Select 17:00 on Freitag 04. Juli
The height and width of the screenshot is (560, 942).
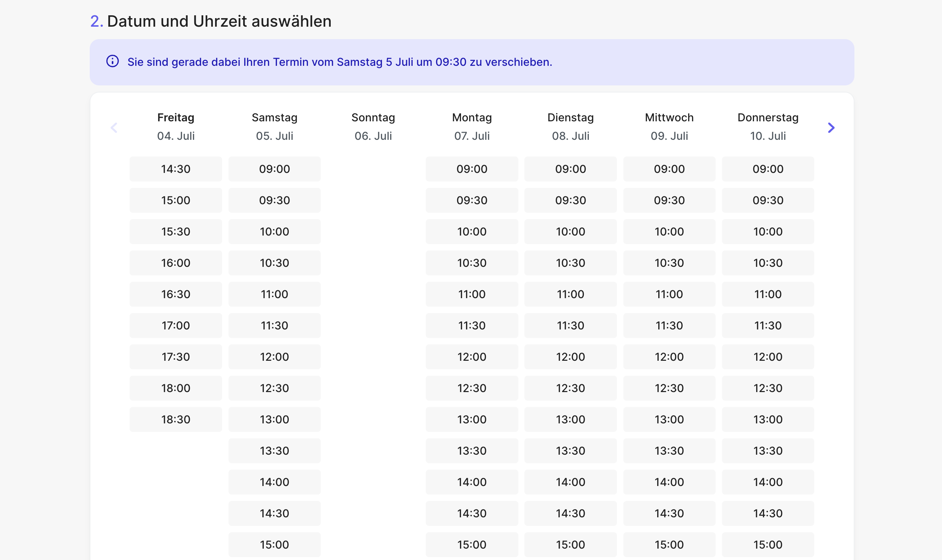click(x=176, y=325)
